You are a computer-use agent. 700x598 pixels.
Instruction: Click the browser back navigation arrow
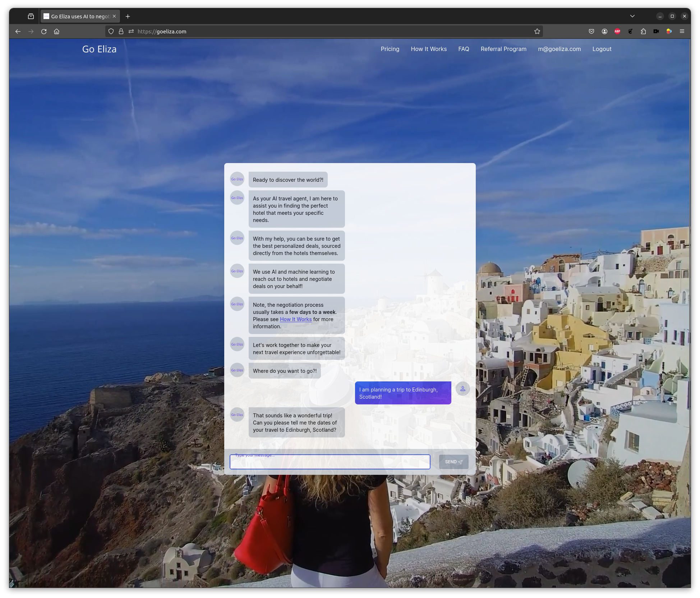click(x=18, y=32)
